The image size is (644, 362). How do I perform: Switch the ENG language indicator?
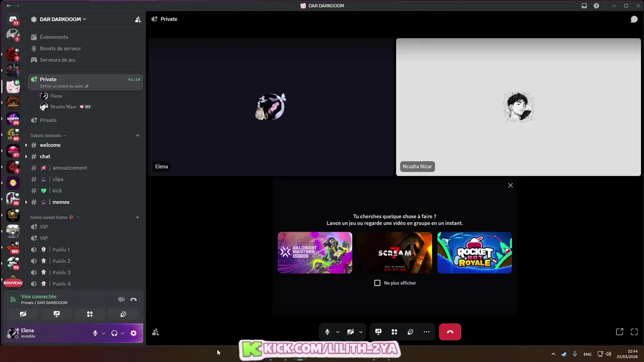[587, 354]
